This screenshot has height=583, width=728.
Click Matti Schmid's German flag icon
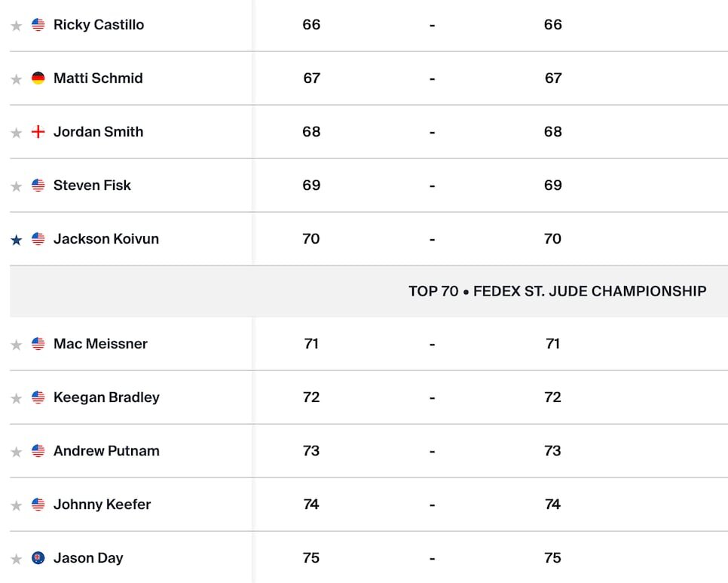point(38,78)
